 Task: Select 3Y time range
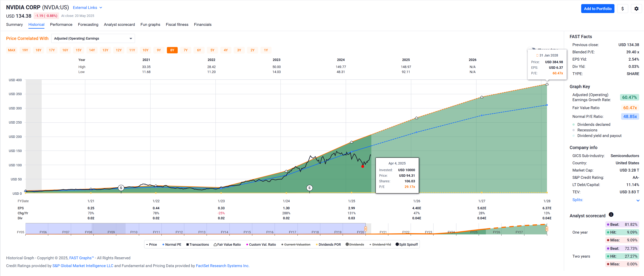tap(239, 50)
